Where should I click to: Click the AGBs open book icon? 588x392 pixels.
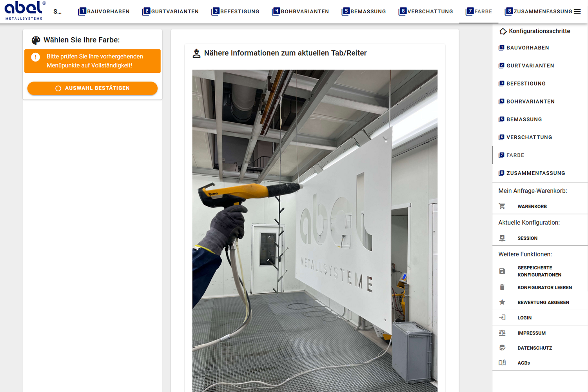pyautogui.click(x=502, y=363)
